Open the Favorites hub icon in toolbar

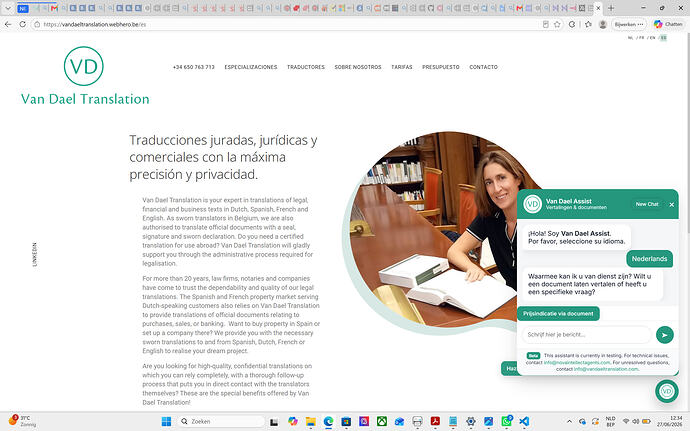(x=588, y=25)
